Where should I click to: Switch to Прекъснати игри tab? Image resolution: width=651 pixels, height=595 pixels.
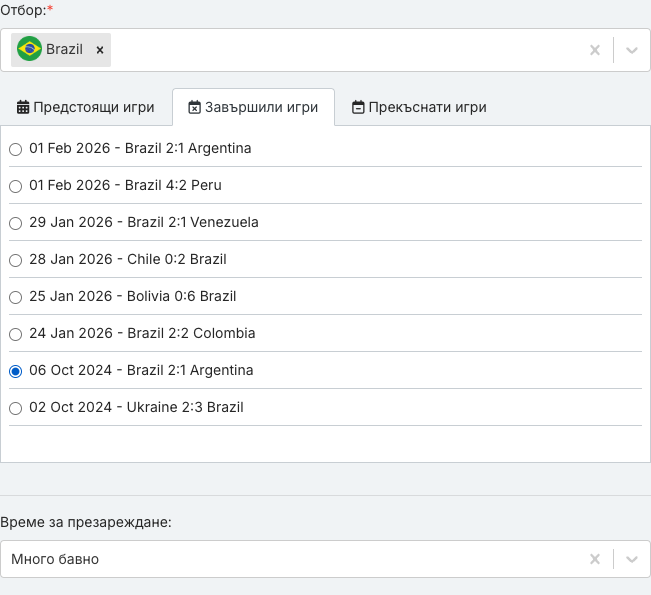[x=419, y=107]
